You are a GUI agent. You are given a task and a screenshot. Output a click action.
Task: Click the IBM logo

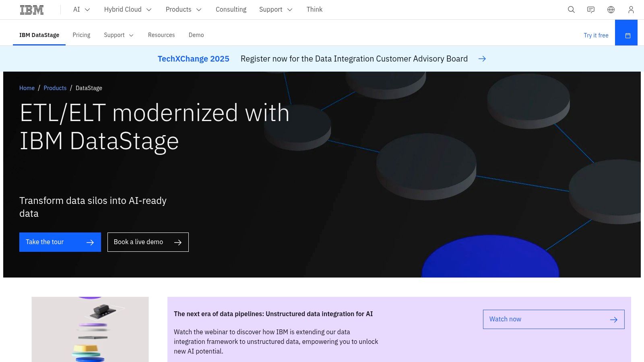(32, 10)
